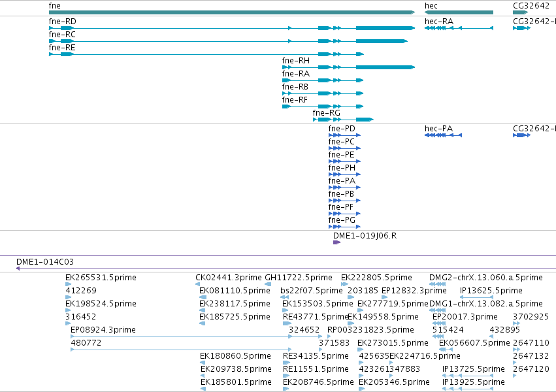Click the fne-PC protein feature
This screenshot has width=556, height=392.
pyautogui.click(x=344, y=148)
